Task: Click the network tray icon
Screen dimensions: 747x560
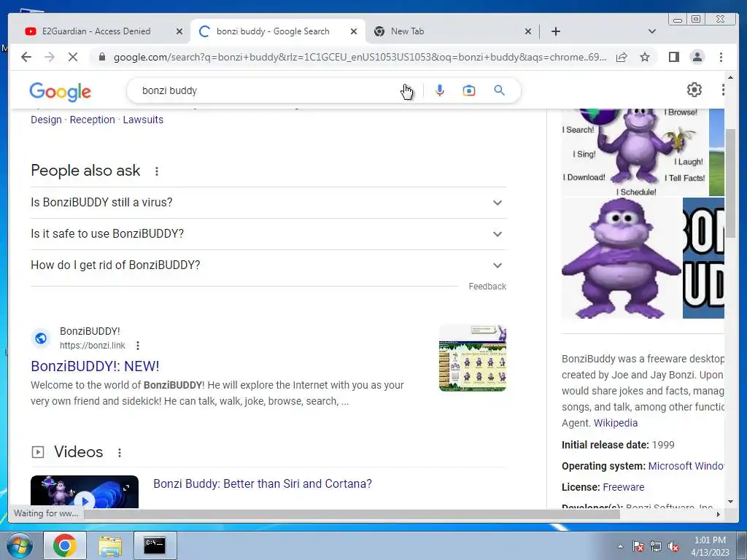Action: click(656, 547)
